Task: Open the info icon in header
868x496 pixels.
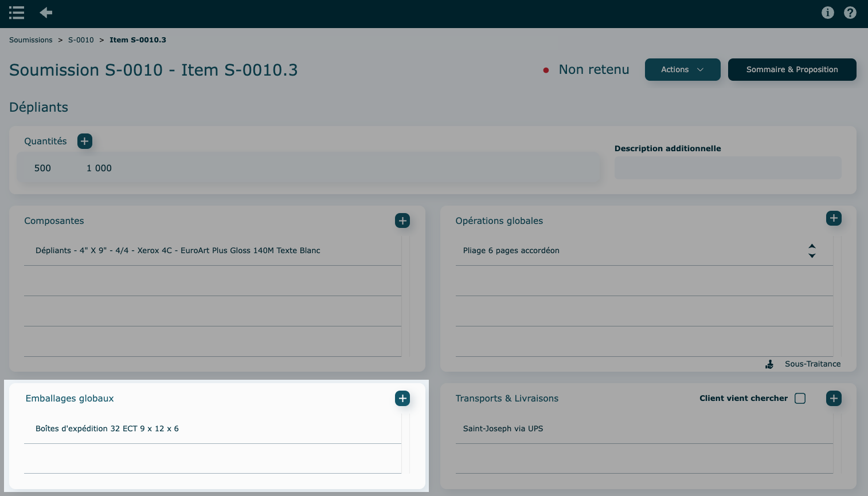Action: (x=827, y=13)
